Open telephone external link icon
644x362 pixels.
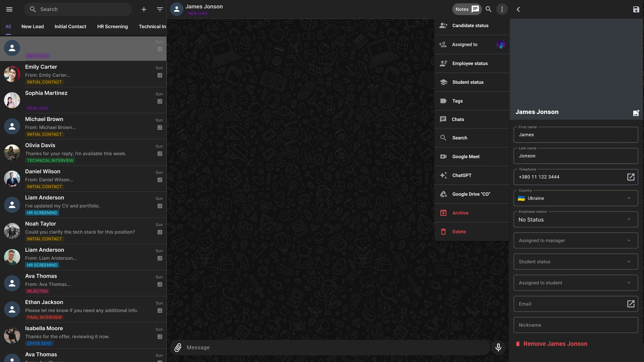pyautogui.click(x=631, y=177)
